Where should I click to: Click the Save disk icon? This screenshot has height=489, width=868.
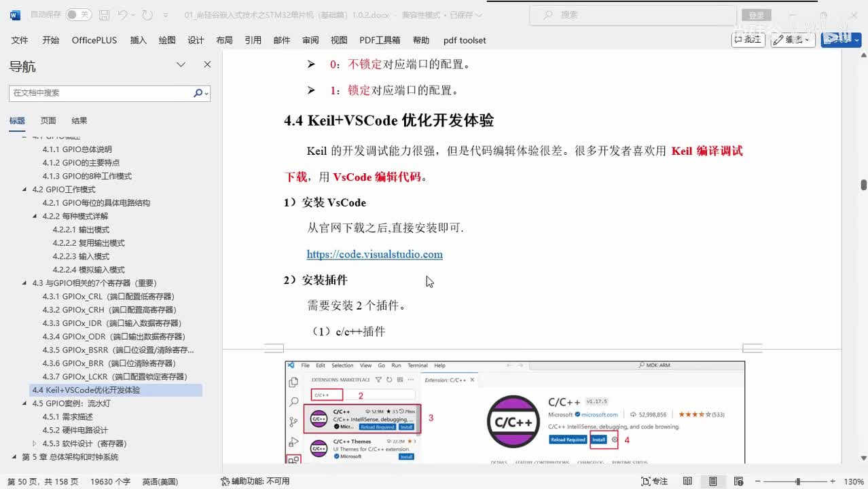(x=104, y=14)
